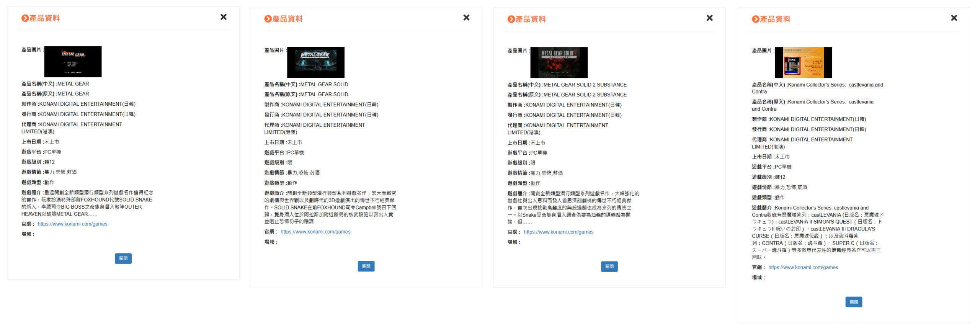
Task: Click the 關閉 button in METAL GEAR SOLID panel
Action: tap(366, 266)
